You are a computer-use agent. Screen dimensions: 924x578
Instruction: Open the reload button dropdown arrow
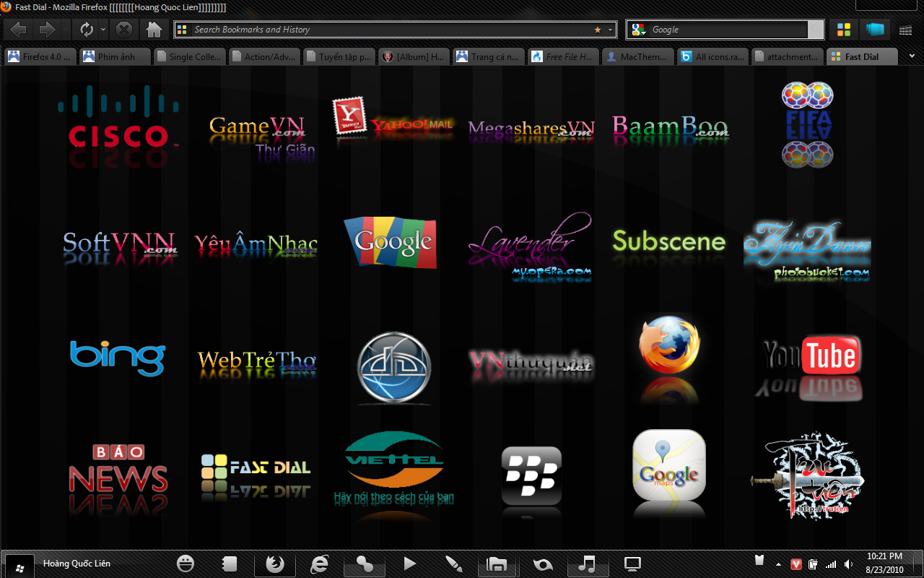103,30
